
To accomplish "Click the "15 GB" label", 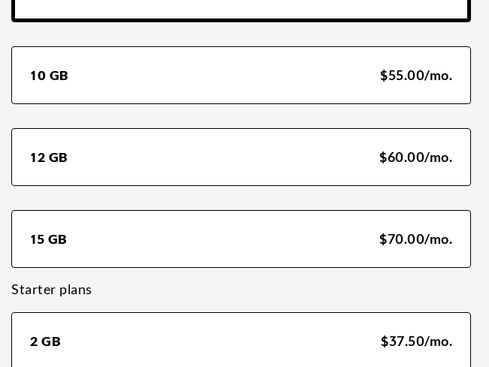I will click(x=48, y=240).
